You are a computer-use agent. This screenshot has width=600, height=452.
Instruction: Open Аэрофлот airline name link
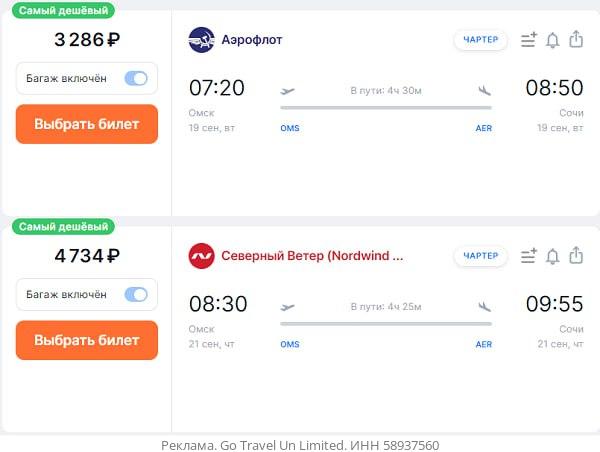point(252,40)
